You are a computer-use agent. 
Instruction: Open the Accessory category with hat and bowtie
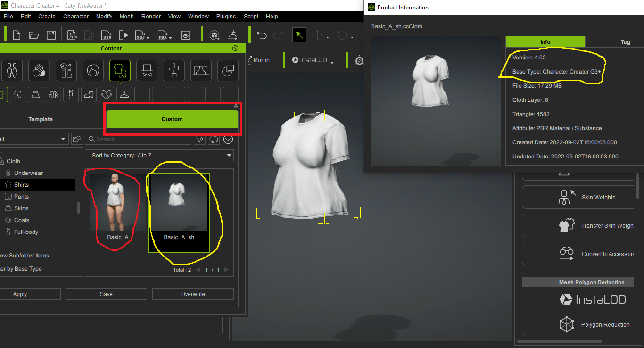tap(147, 71)
